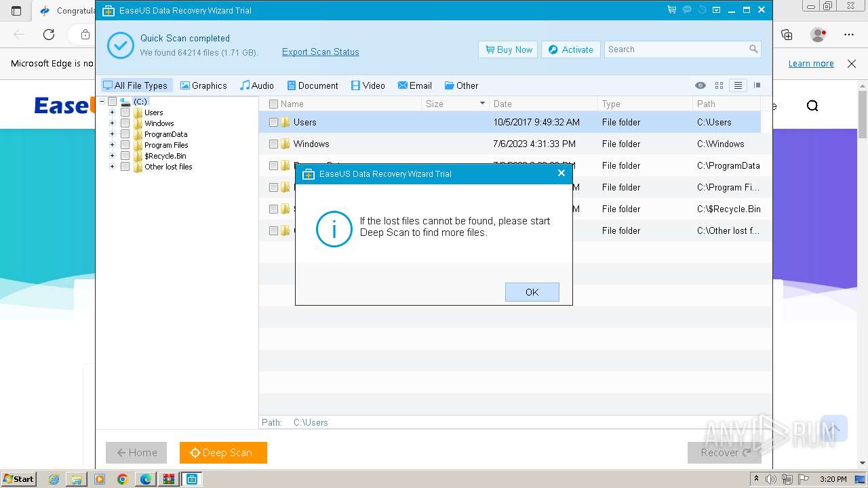
Task: Check the Windows row checkbox in file list
Action: (273, 144)
